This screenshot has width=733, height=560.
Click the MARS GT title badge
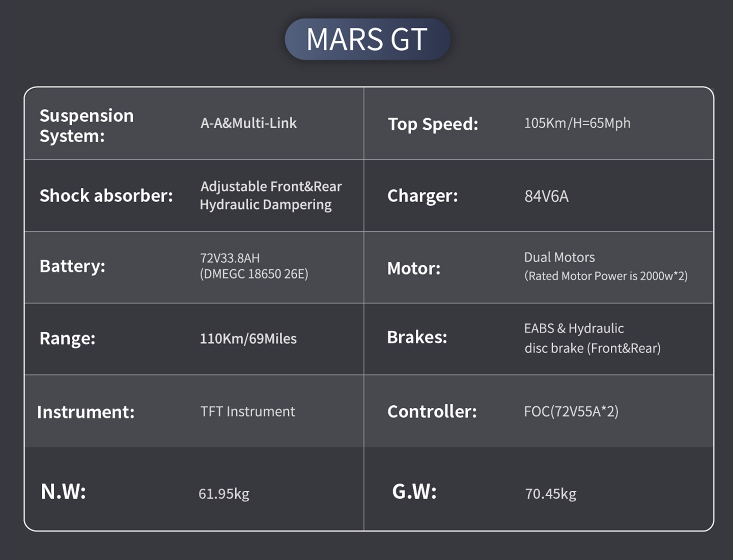point(367,40)
